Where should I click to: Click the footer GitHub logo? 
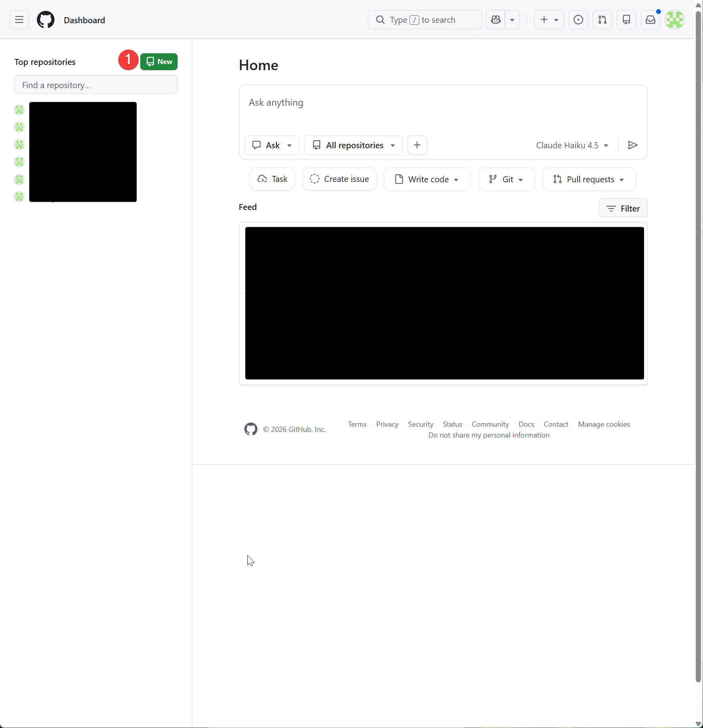click(251, 429)
